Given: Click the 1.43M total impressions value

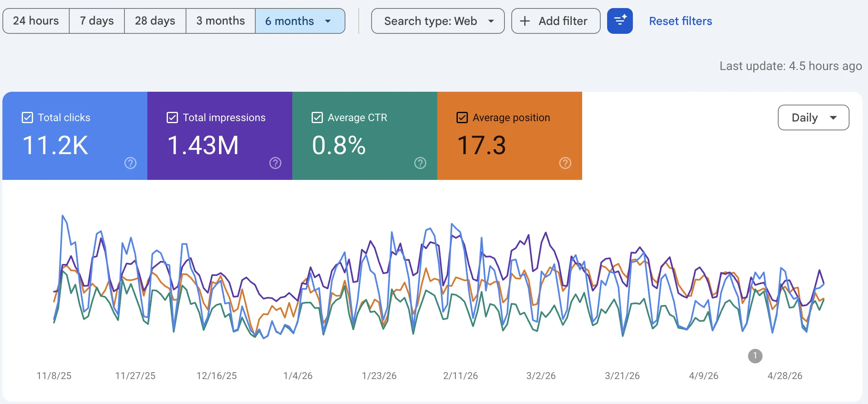Looking at the screenshot, I should [203, 145].
